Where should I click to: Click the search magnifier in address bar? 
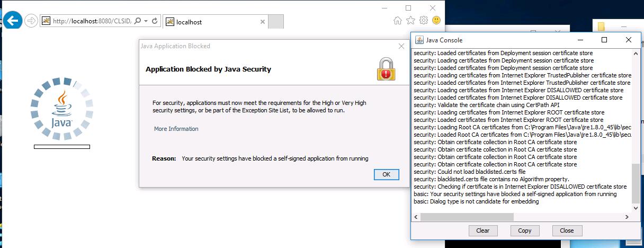[138, 21]
